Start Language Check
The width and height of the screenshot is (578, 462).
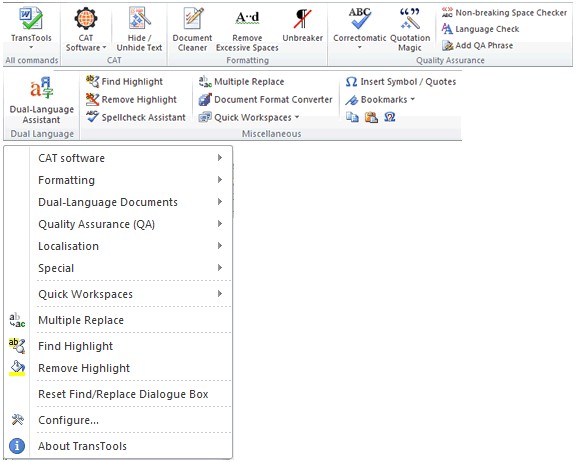[480, 29]
